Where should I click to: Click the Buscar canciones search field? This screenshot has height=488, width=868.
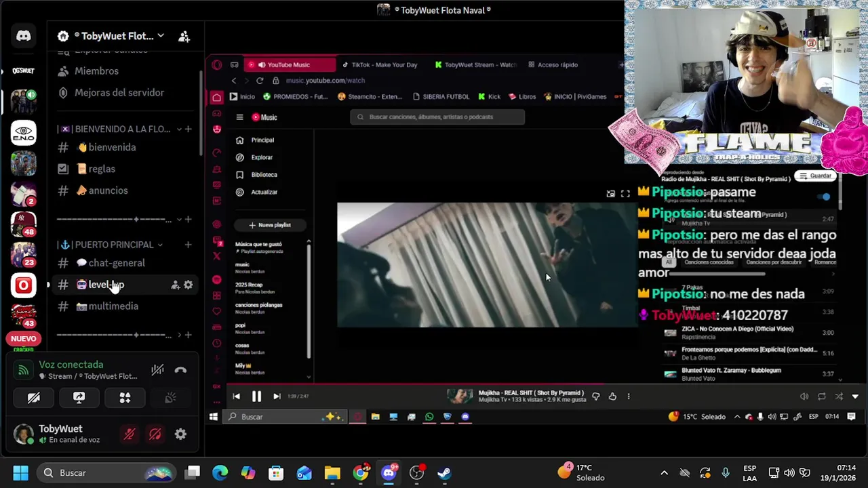pos(437,117)
